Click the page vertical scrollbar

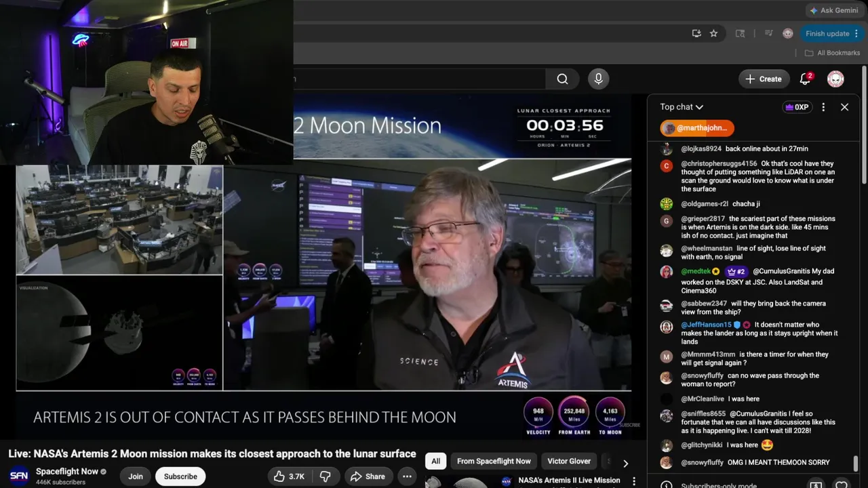(x=864, y=125)
